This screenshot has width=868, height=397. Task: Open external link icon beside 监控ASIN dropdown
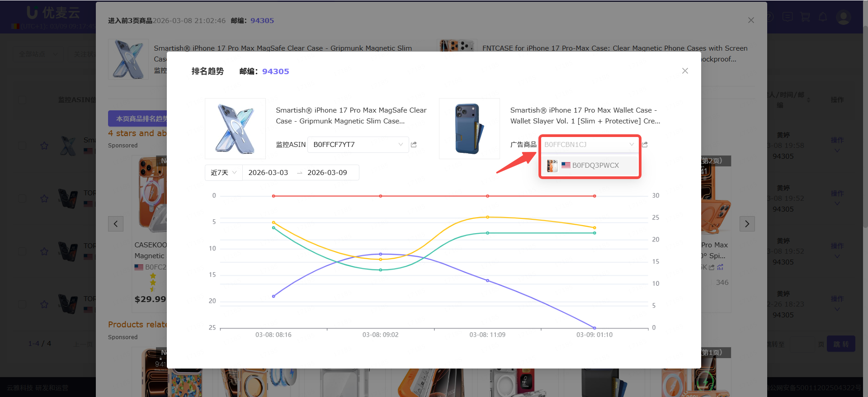[414, 145]
